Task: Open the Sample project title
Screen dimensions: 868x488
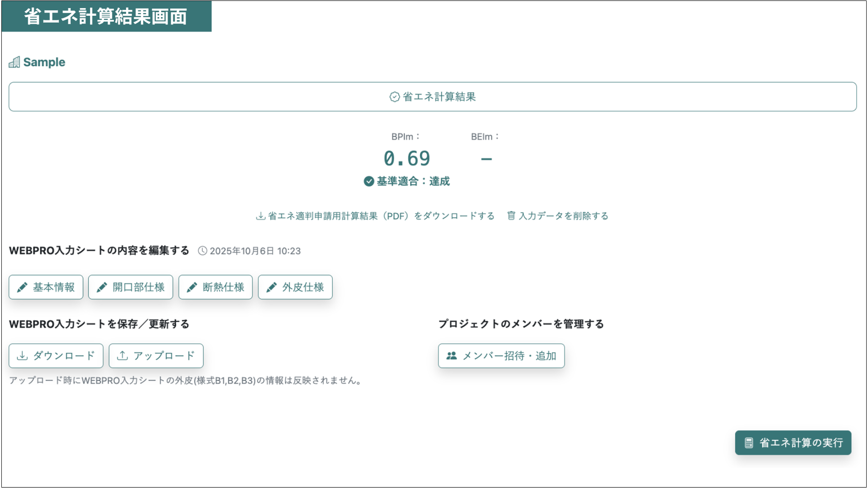Action: coord(44,62)
